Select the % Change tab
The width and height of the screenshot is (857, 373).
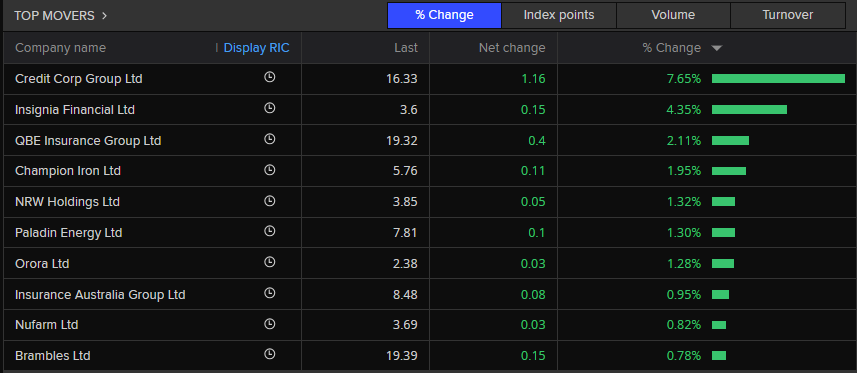pos(444,15)
